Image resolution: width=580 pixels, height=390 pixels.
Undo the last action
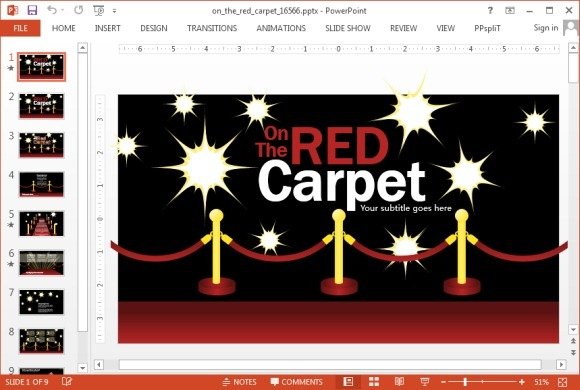51,10
